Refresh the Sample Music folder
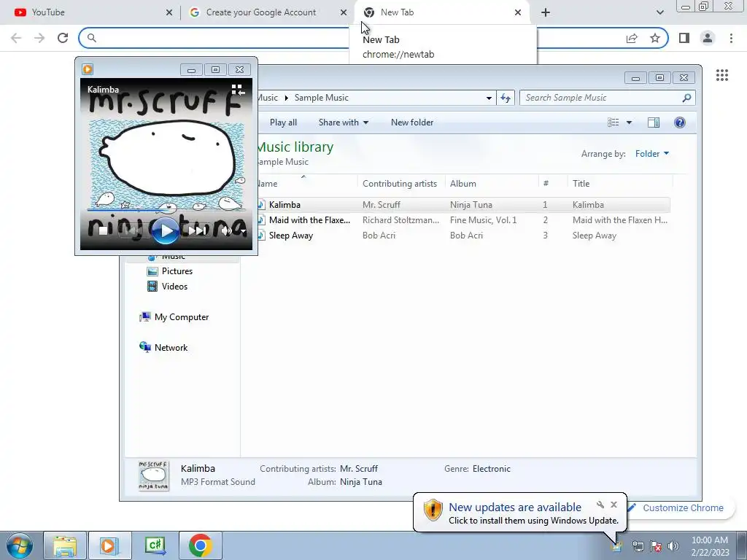The height and width of the screenshot is (560, 747). point(506,98)
